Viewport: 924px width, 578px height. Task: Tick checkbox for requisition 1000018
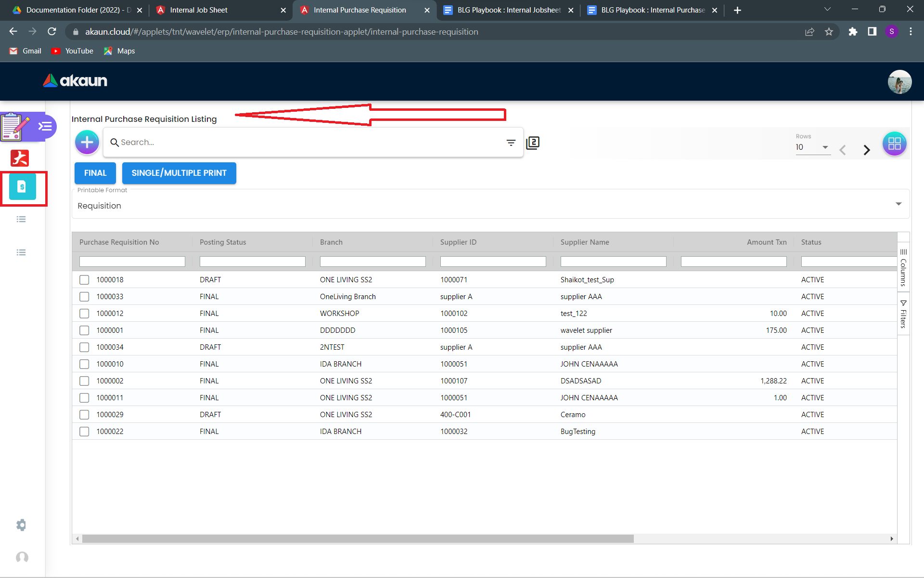pyautogui.click(x=84, y=280)
